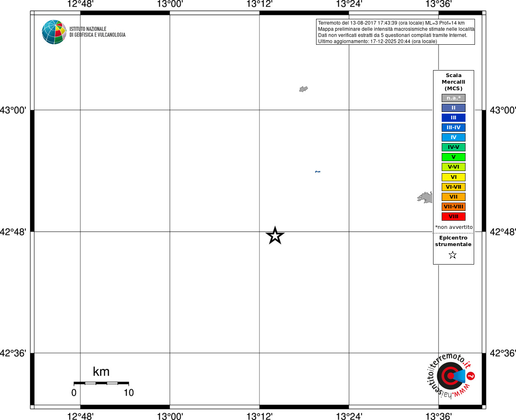The image size is (516, 420).
Task: Click left axis label 42°48'
Action: click(x=13, y=232)
